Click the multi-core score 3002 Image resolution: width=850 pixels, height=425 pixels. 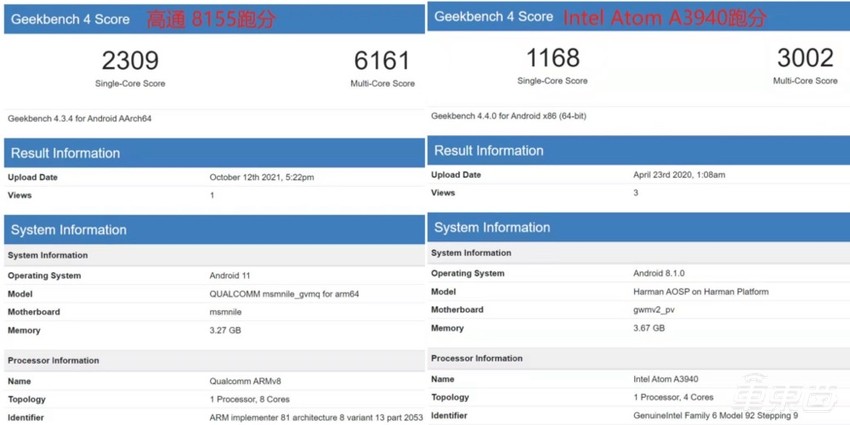pos(805,58)
